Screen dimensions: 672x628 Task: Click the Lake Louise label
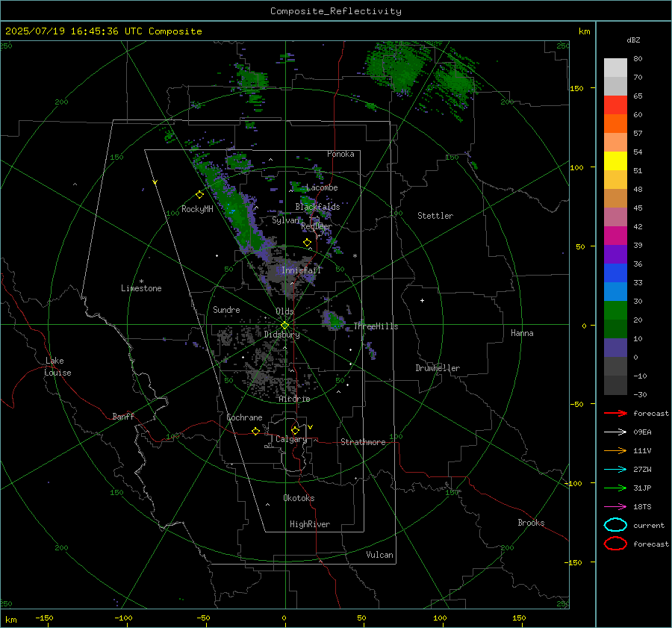57,367
